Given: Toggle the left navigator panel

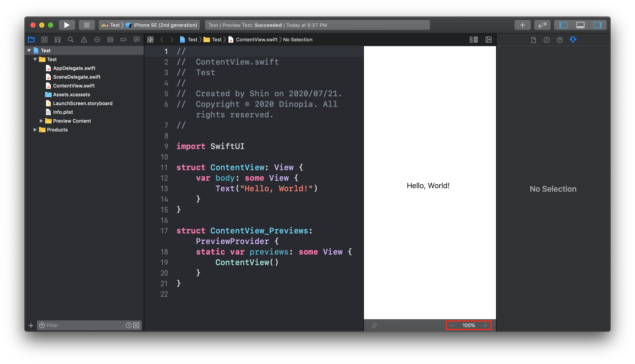Looking at the screenshot, I should (x=563, y=25).
